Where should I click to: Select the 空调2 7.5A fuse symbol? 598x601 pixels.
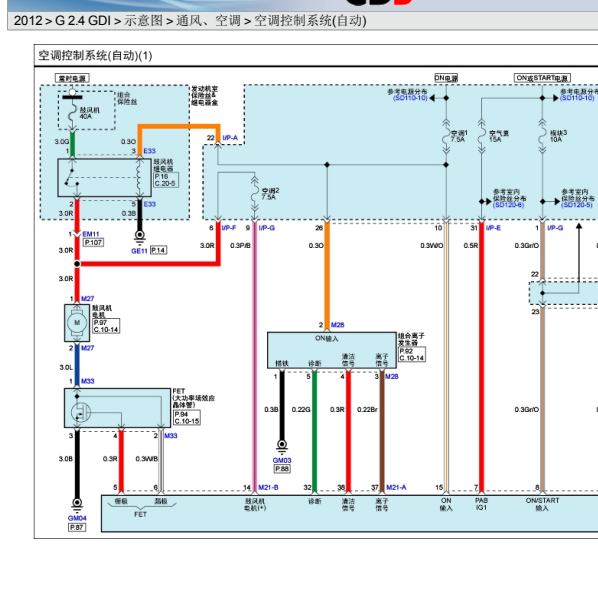(254, 194)
